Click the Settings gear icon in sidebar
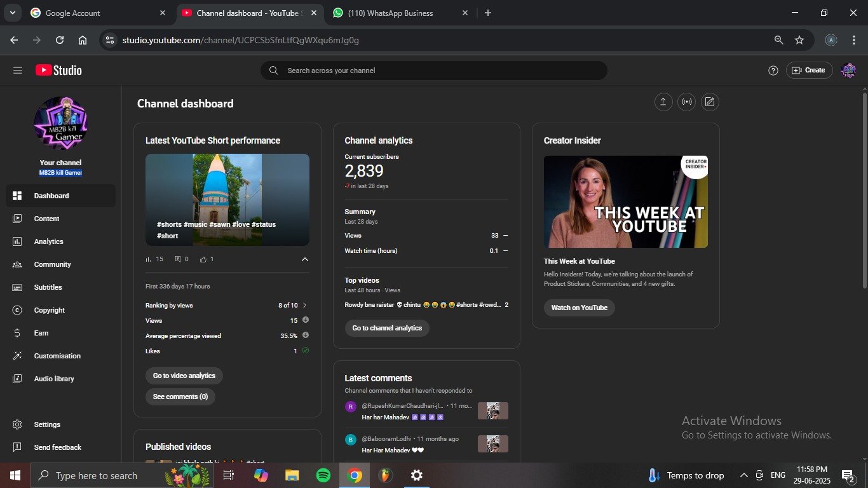This screenshot has height=488, width=868. pos(17,424)
